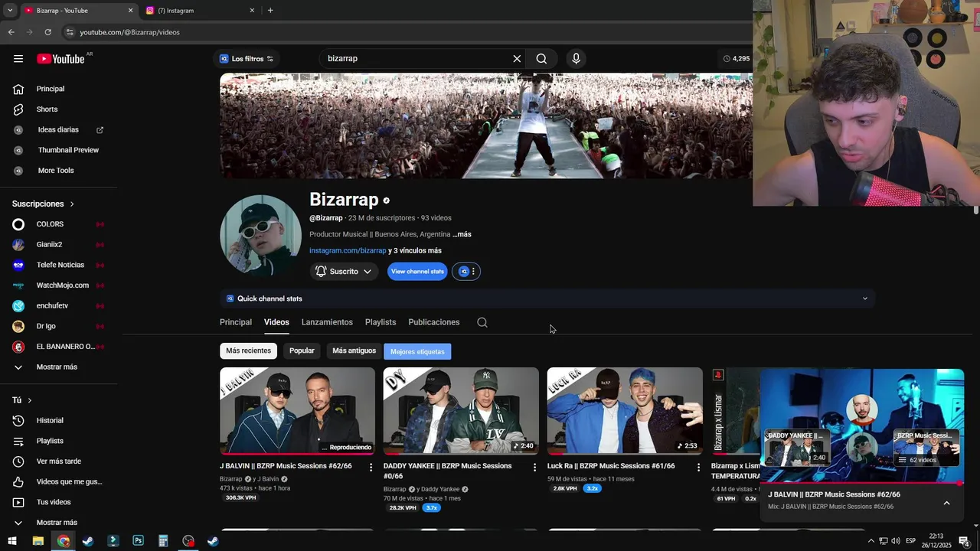Click the 62 videos playlist in miniplayer
The image size is (980, 551).
coord(926,449)
